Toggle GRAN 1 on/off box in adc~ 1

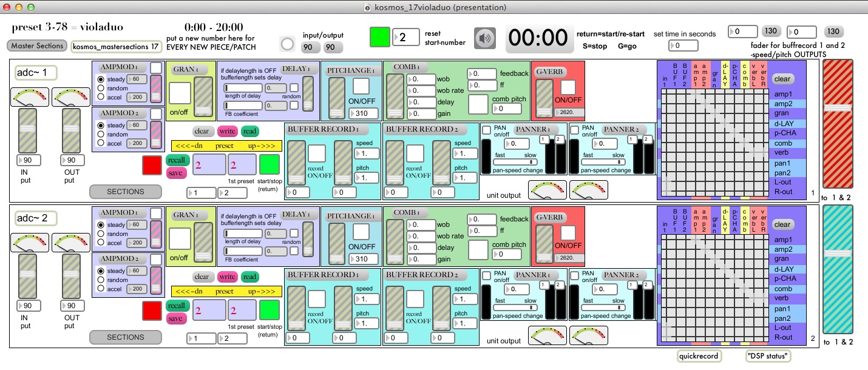180,93
